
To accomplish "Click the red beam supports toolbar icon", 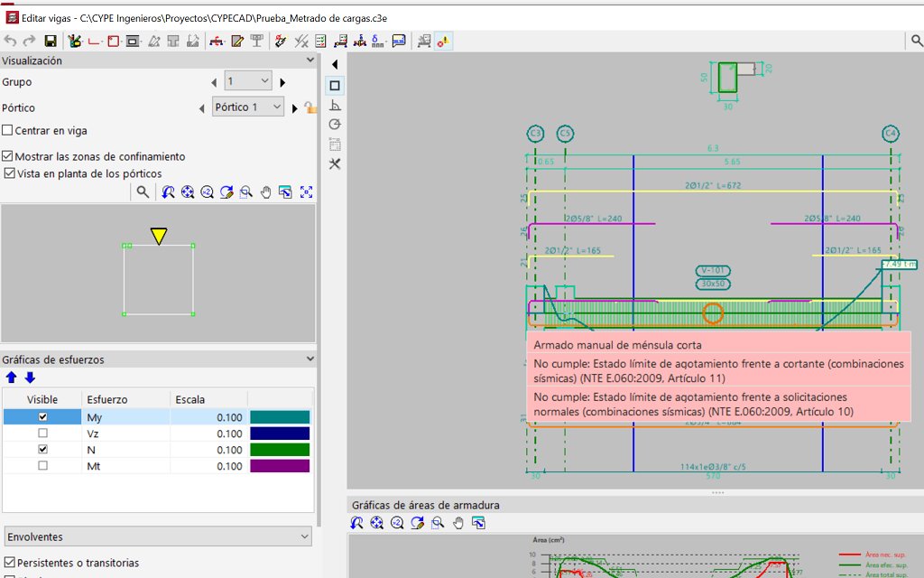I will pyautogui.click(x=217, y=41).
